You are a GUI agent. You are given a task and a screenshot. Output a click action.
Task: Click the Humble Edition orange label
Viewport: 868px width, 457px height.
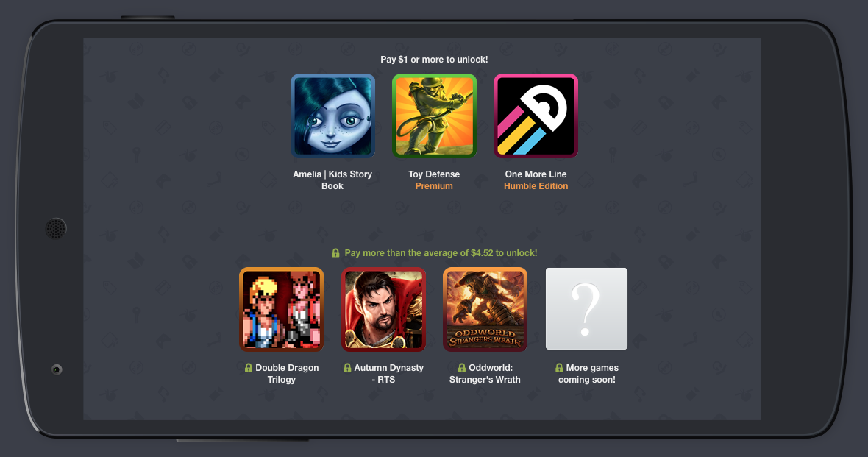coord(536,186)
